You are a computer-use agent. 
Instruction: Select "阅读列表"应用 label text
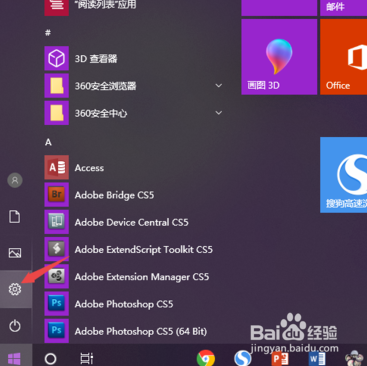[x=105, y=4]
